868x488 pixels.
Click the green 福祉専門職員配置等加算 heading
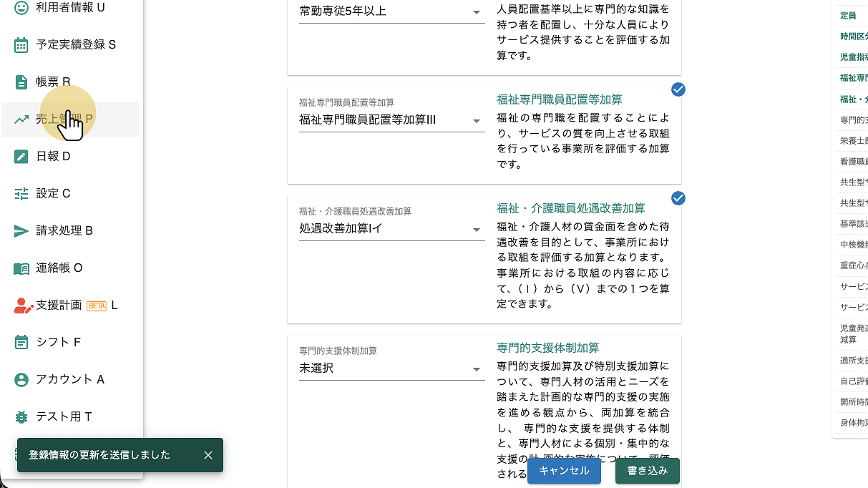pos(560,99)
